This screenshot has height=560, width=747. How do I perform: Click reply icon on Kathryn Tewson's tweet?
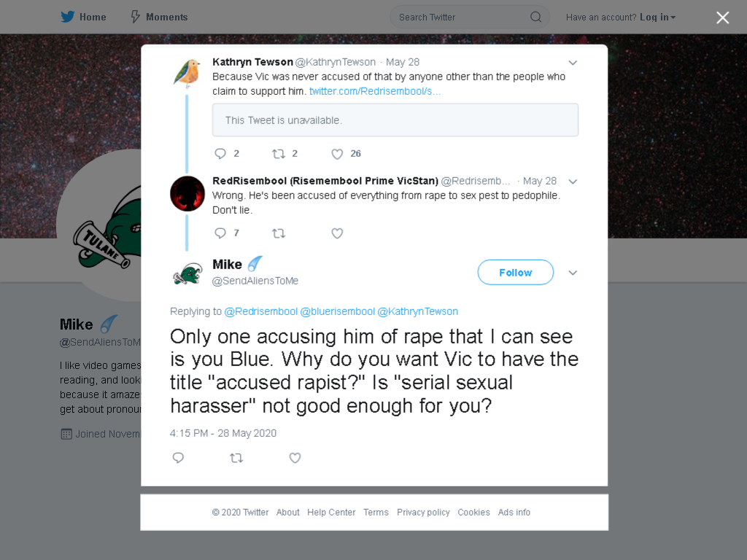[220, 153]
